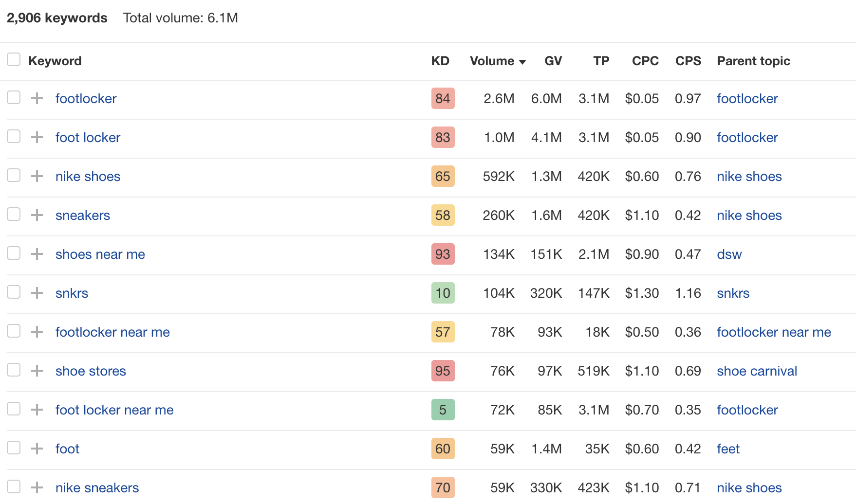Click the KD column header
This screenshot has width=856, height=504.
pyautogui.click(x=440, y=61)
